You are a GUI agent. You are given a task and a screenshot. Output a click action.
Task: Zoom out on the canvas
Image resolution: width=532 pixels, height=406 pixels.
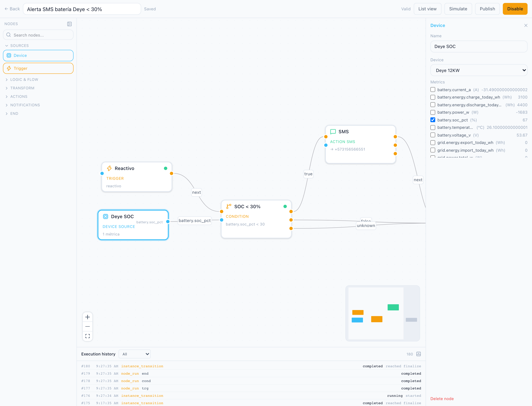[x=88, y=326]
